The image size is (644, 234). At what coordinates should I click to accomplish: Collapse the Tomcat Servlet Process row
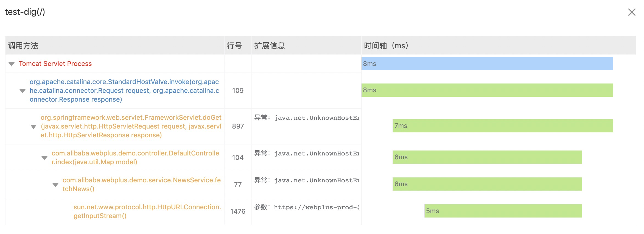coord(12,64)
